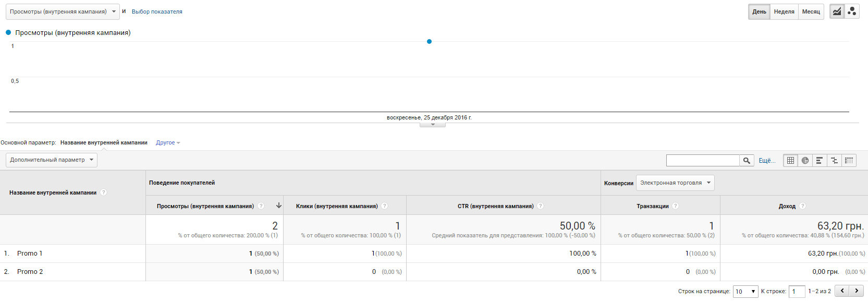
Task: Click the 'Поведение покупателей' group header
Action: coord(182,183)
